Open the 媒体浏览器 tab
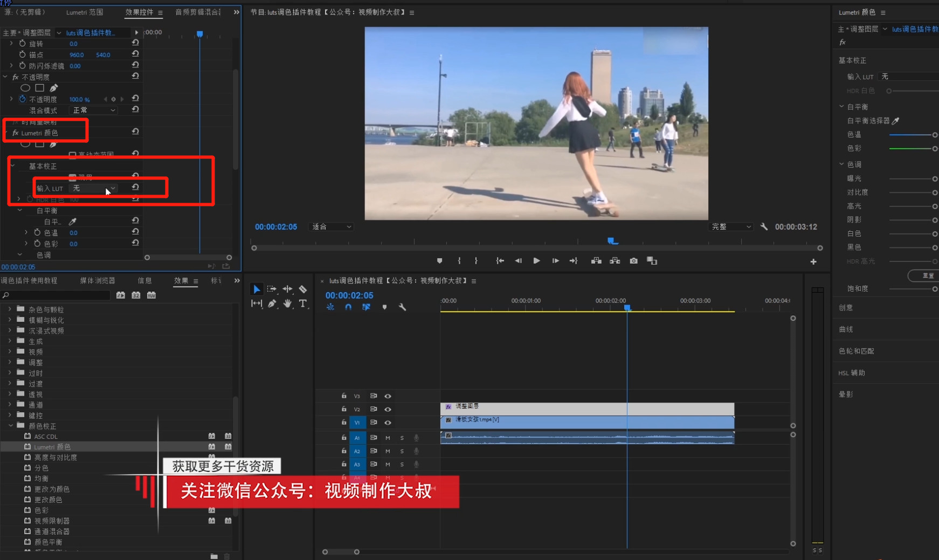 [x=98, y=281]
